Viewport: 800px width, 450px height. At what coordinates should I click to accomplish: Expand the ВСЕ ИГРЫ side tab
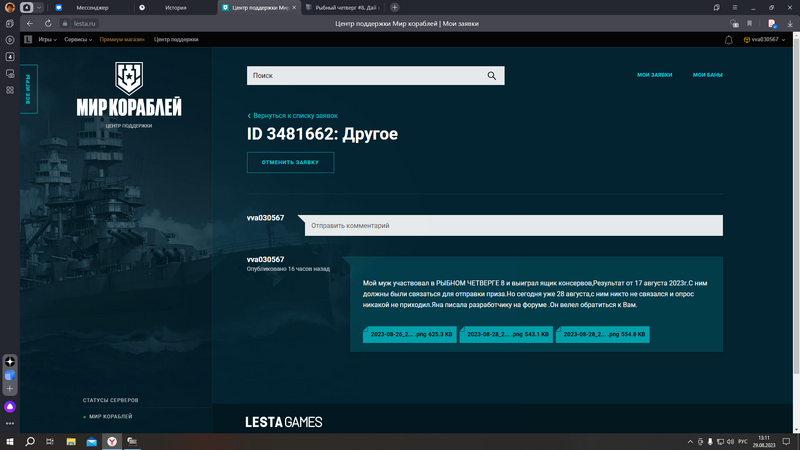[x=29, y=89]
